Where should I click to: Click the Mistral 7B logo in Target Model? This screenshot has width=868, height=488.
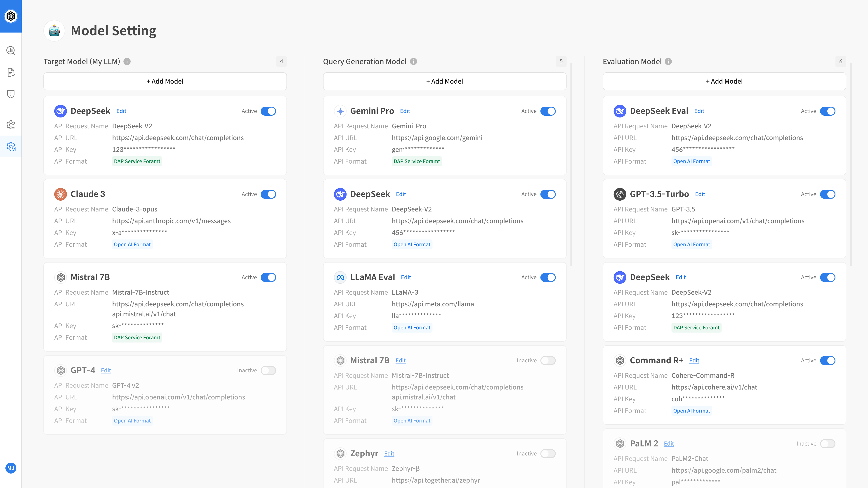[x=61, y=277]
